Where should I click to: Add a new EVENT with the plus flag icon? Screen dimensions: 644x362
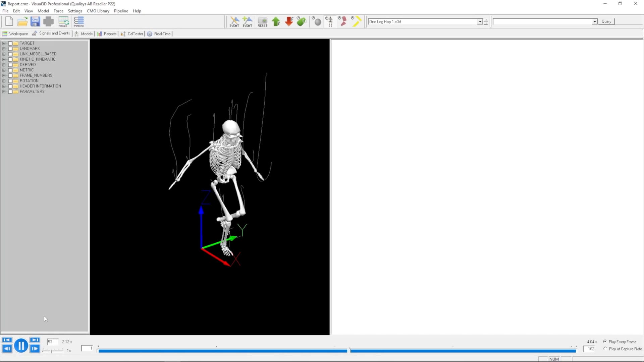(x=248, y=21)
